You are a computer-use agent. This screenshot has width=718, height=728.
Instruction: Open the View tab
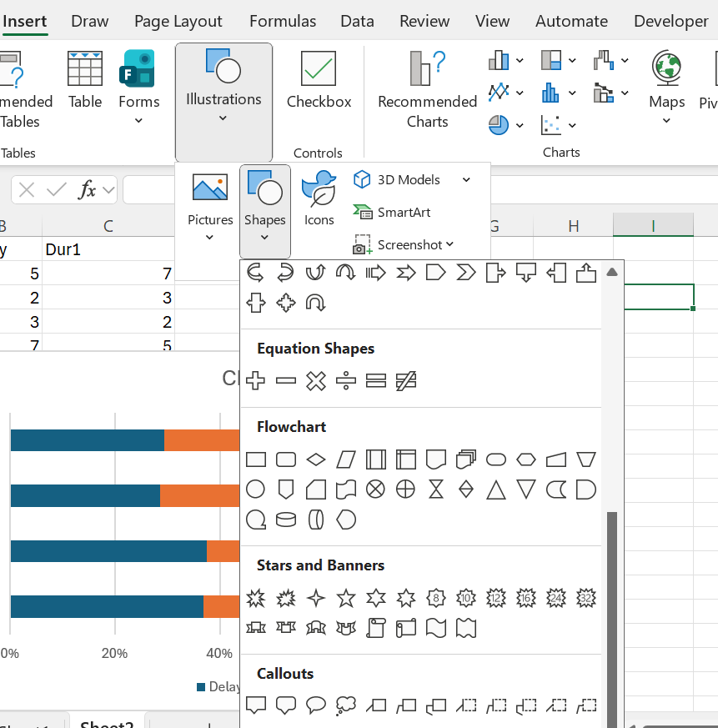coord(492,21)
